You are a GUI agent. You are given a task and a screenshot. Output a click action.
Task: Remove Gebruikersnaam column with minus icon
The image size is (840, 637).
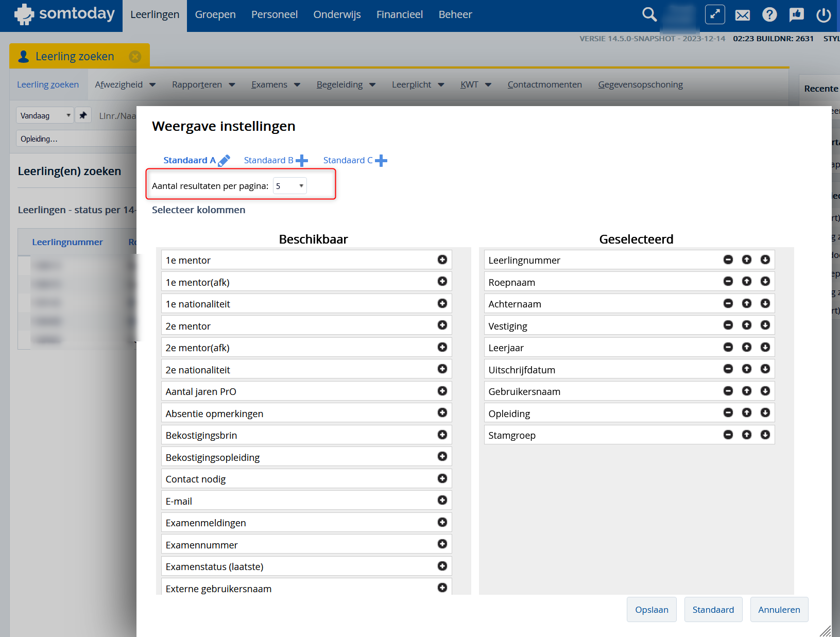[x=728, y=391]
